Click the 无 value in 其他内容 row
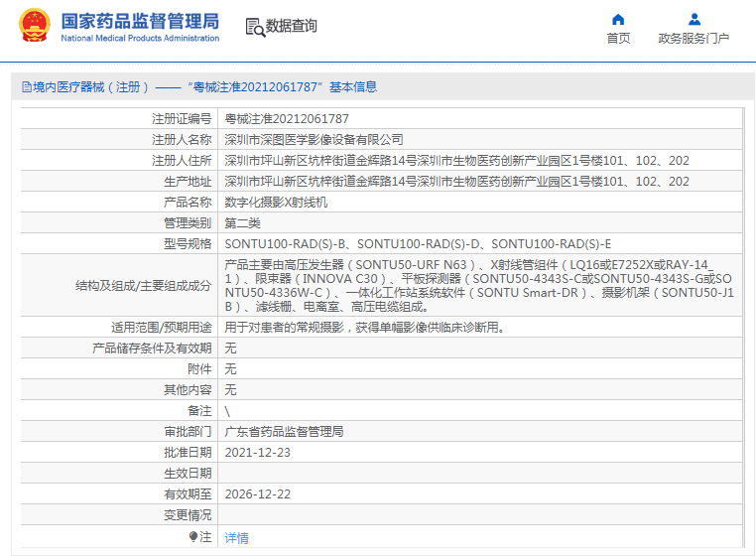Screen dimensions: 756x560 pyautogui.click(x=230, y=390)
